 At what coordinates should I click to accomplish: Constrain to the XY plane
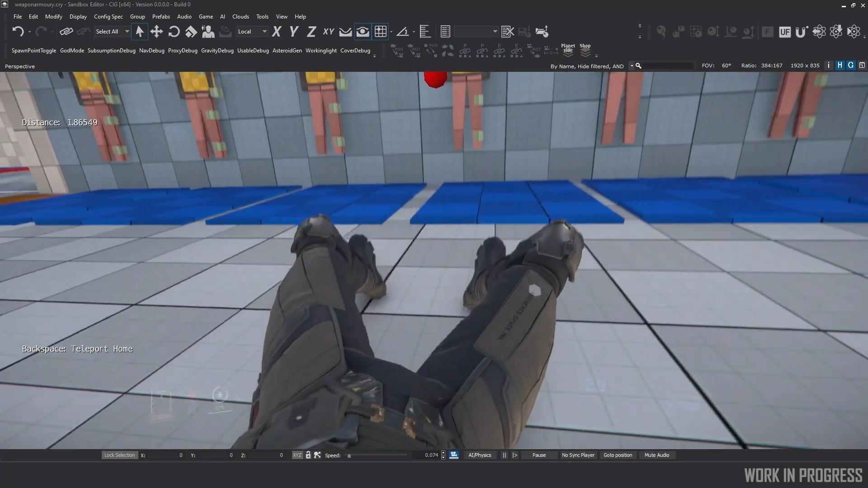pyautogui.click(x=328, y=32)
